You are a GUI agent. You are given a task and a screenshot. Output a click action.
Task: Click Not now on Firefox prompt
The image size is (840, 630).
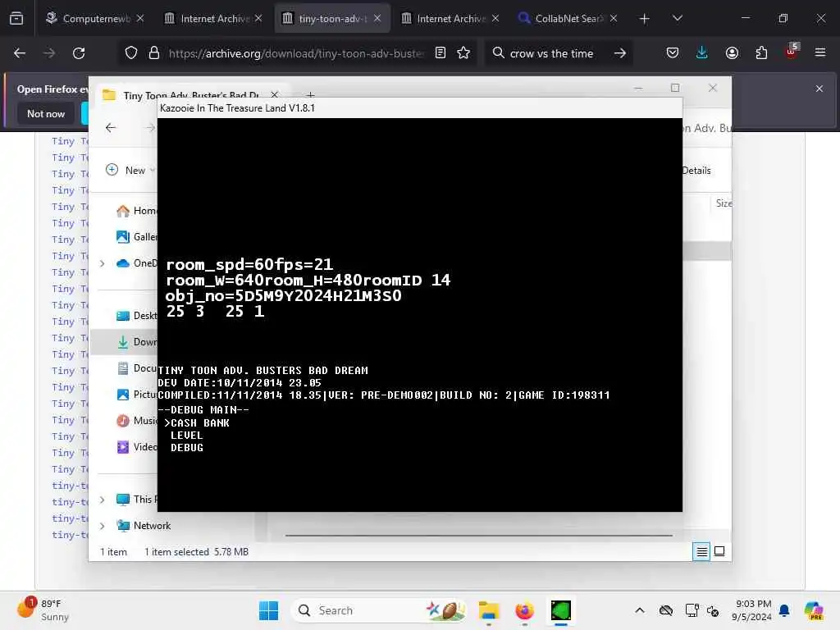[46, 113]
